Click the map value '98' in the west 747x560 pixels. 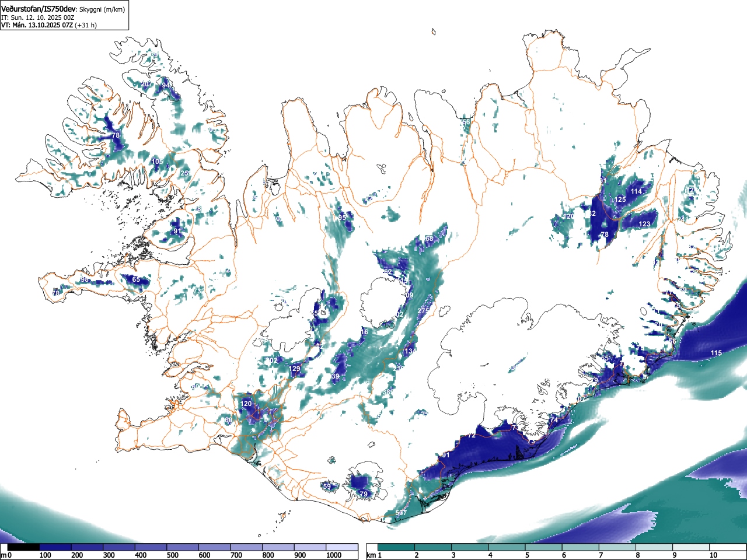point(85,280)
